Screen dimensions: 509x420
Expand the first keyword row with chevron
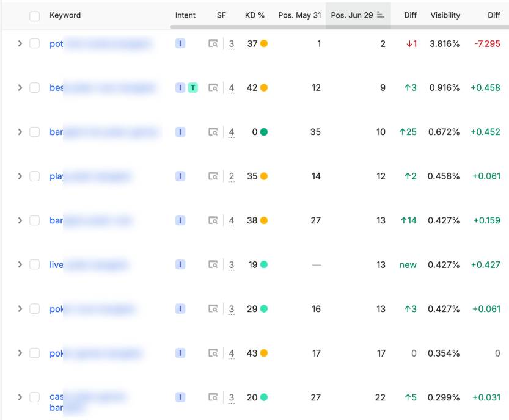[x=20, y=43]
